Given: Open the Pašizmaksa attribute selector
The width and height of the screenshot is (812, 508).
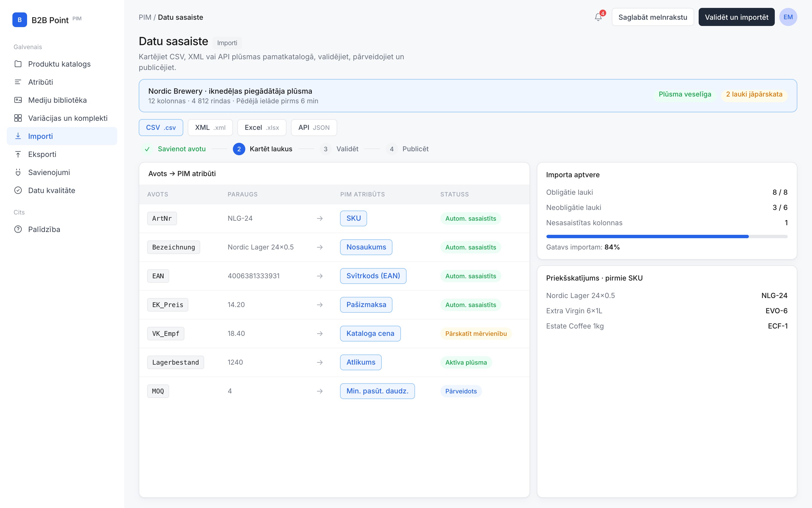Looking at the screenshot, I should tap(366, 305).
